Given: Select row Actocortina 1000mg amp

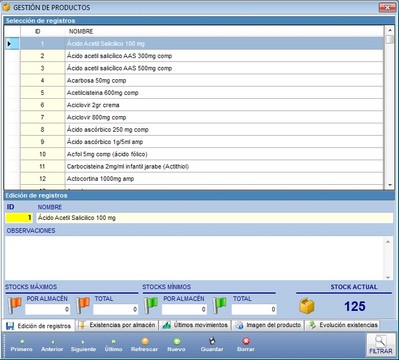Looking at the screenshot, I should (202, 179).
